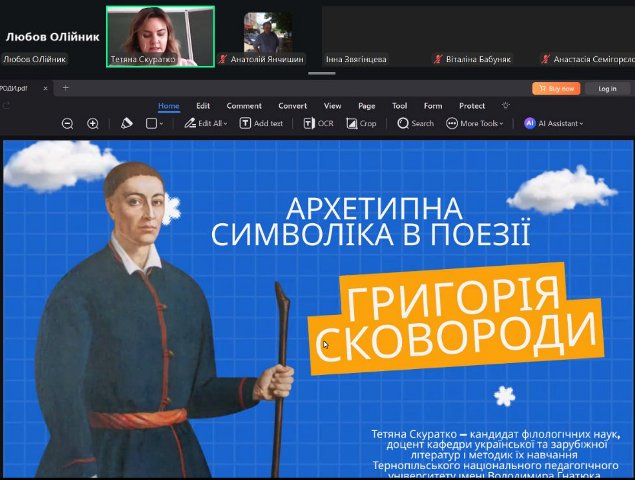Viewport: 635px width, 480px height.
Task: Zoom in with the plus magnifier icon
Action: 93,124
